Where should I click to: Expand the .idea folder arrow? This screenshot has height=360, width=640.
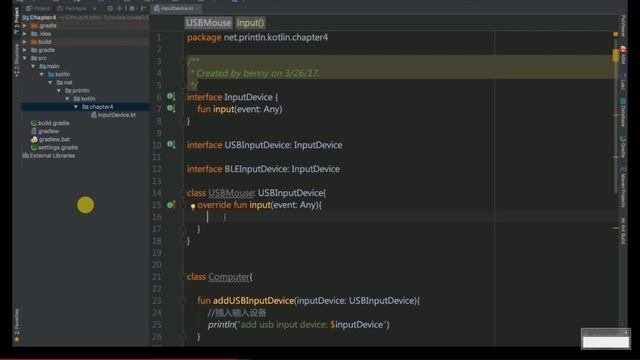point(25,33)
